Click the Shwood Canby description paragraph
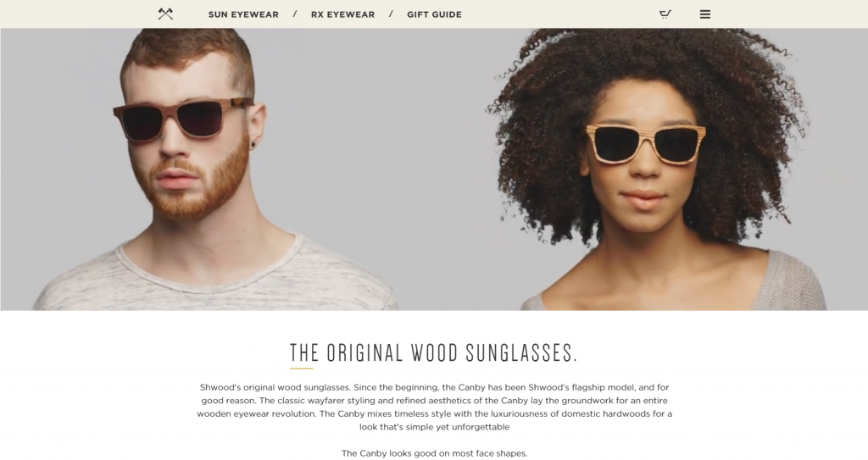This screenshot has height=460, width=868. (x=435, y=407)
